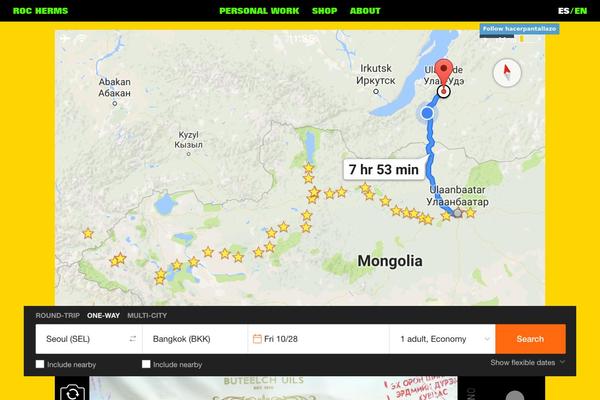Viewport: 600px width, 400px height.
Task: Click the camera switch icon
Action: (x=72, y=393)
